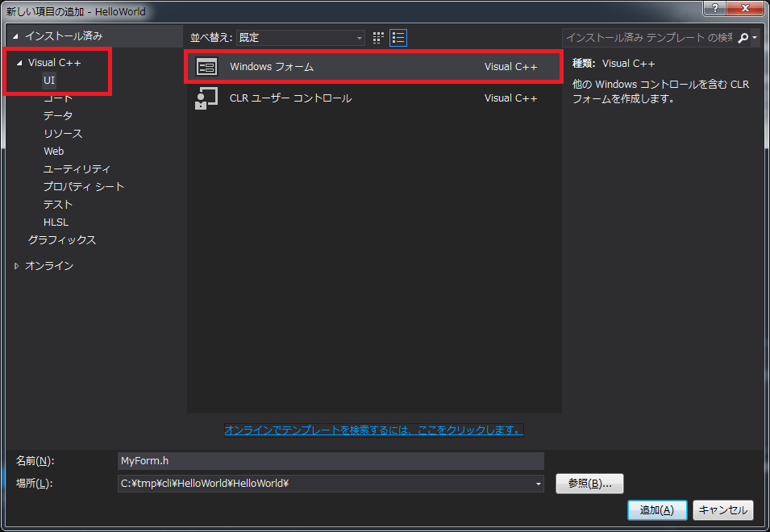Click the キャンセル button
The image size is (770, 532).
click(723, 510)
